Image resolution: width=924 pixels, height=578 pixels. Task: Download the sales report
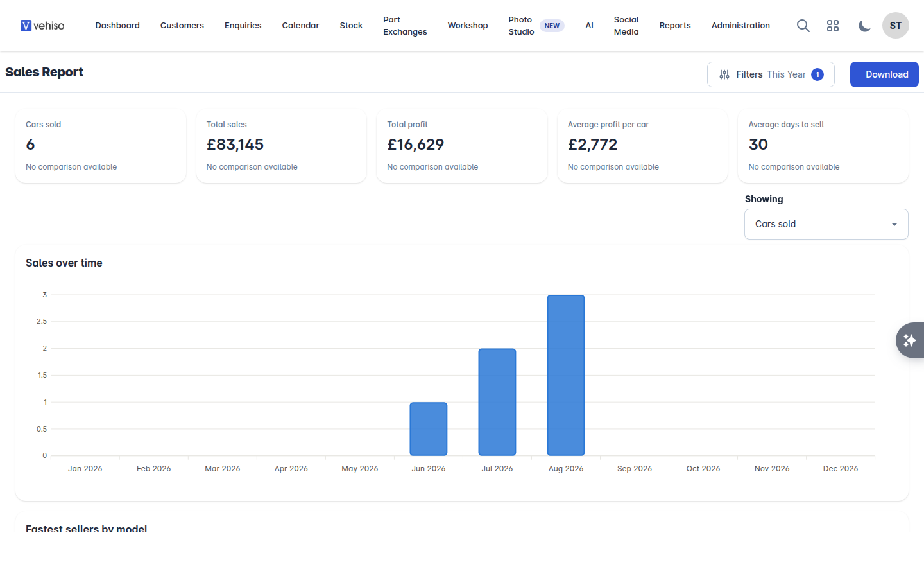pos(884,74)
